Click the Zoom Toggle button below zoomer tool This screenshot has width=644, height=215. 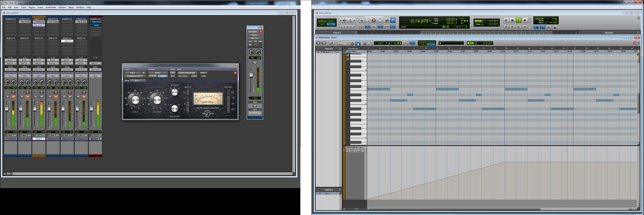361,27
